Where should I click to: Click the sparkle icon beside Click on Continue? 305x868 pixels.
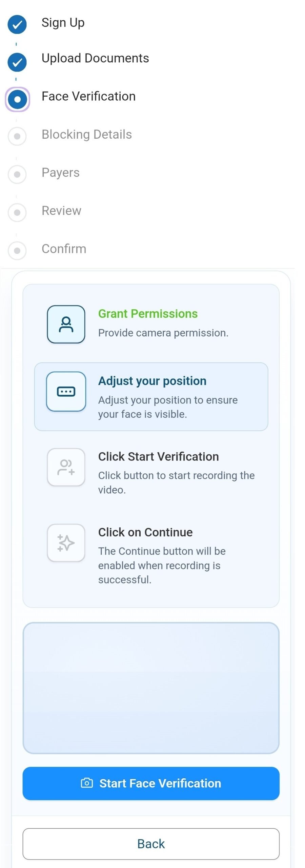[66, 543]
